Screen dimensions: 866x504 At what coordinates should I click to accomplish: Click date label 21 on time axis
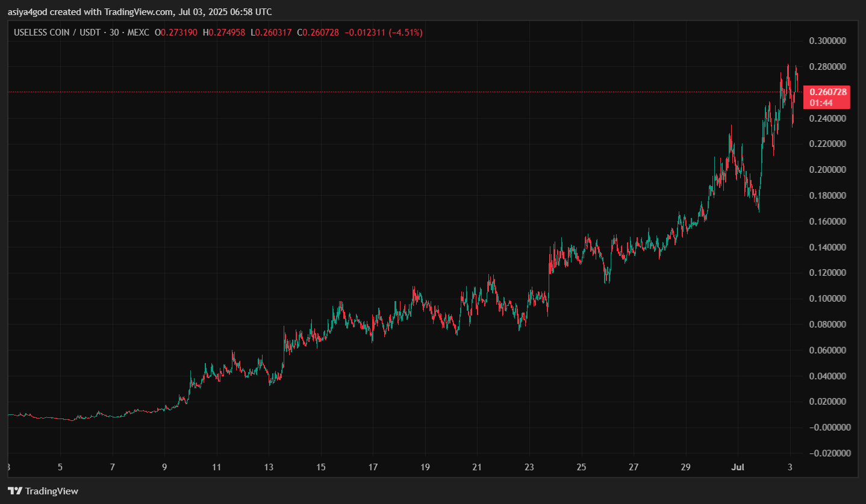(477, 467)
